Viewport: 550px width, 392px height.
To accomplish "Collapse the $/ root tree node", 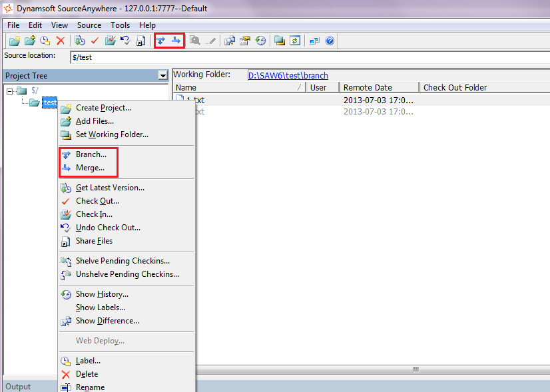I will pyautogui.click(x=10, y=91).
